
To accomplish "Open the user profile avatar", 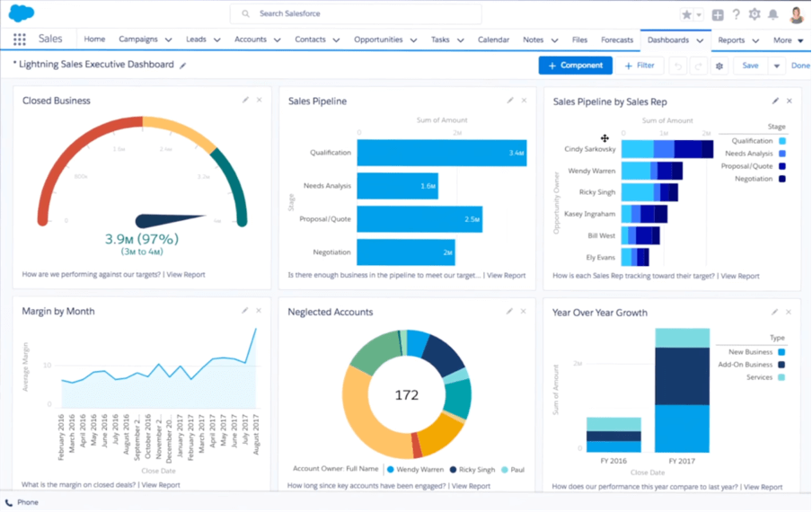I will [x=797, y=14].
